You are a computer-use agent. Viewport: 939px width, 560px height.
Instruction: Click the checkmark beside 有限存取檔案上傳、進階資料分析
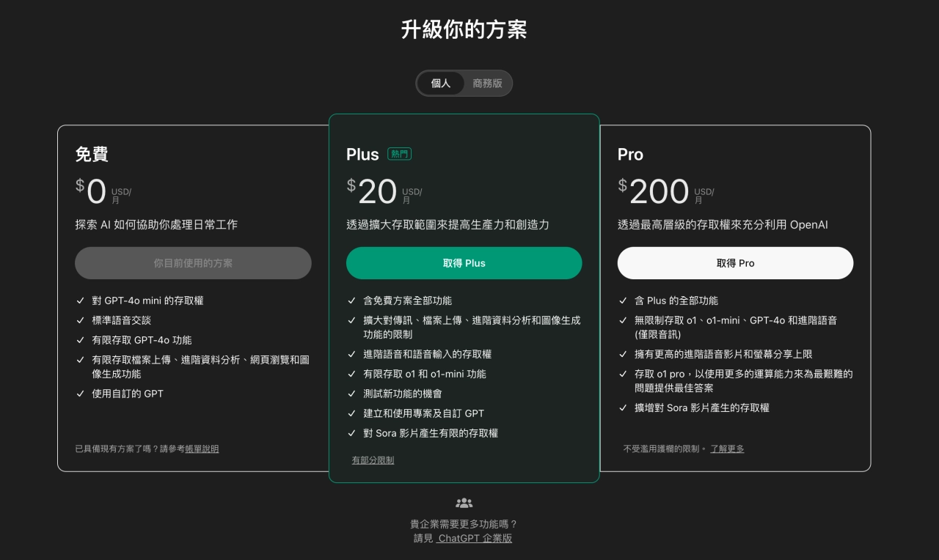80,360
